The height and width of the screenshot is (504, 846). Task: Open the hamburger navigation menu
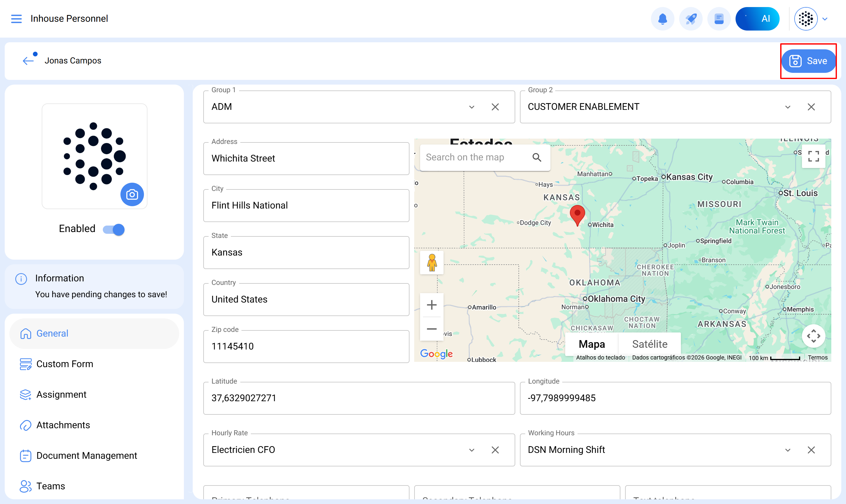coord(16,19)
